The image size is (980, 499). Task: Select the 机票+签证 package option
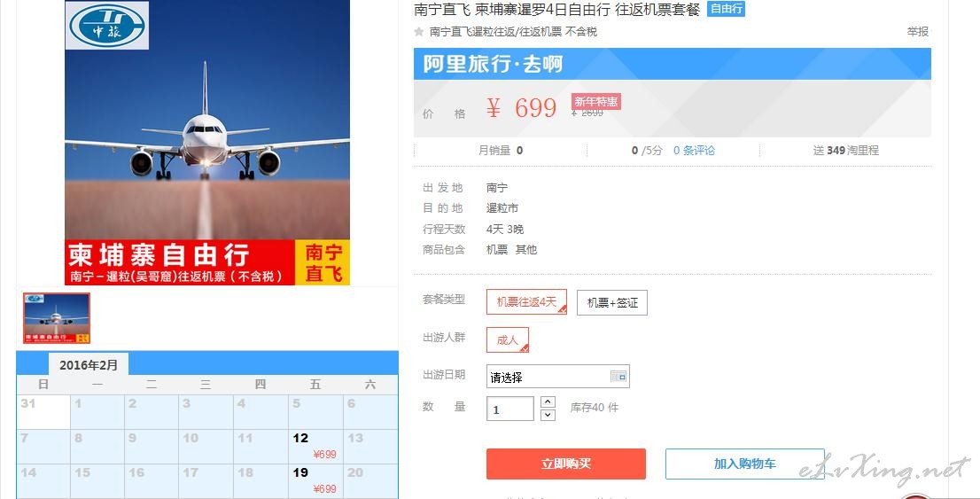pos(612,302)
